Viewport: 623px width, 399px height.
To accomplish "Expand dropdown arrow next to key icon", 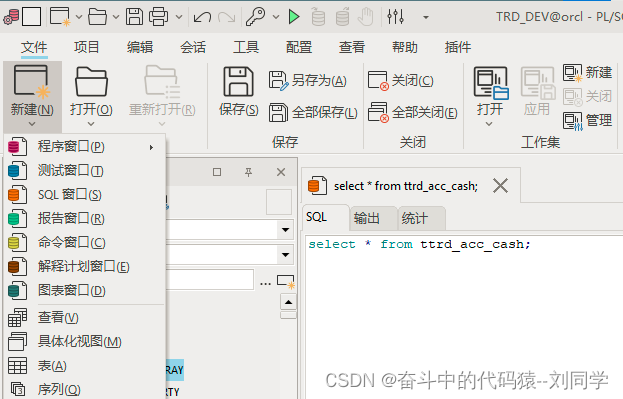I will pos(276,17).
